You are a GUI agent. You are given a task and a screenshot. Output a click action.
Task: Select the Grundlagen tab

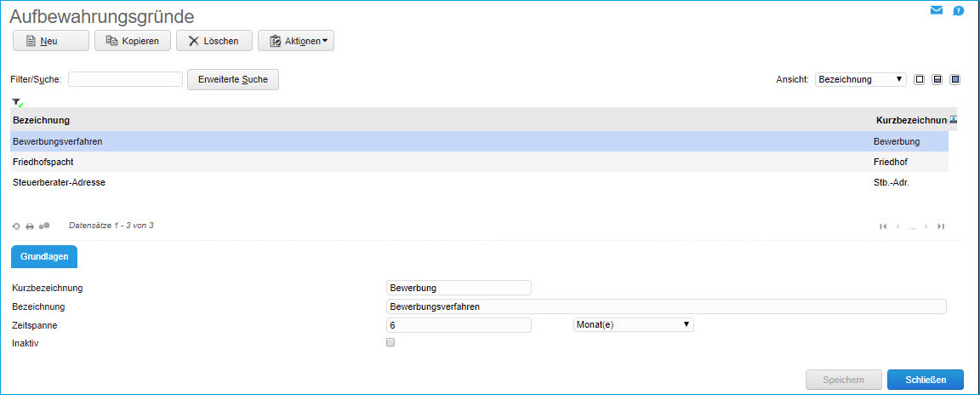pos(43,256)
